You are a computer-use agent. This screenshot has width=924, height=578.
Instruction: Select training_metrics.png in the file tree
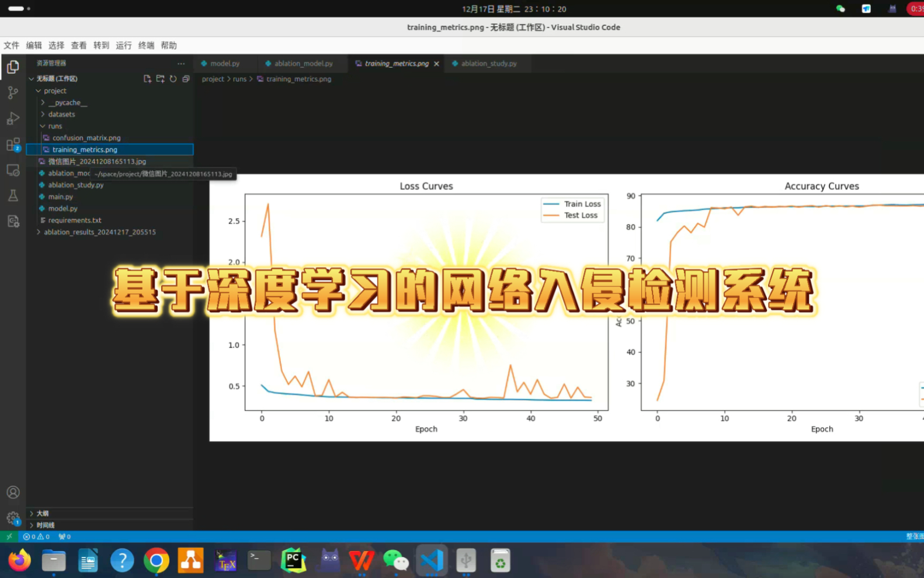pyautogui.click(x=110, y=150)
